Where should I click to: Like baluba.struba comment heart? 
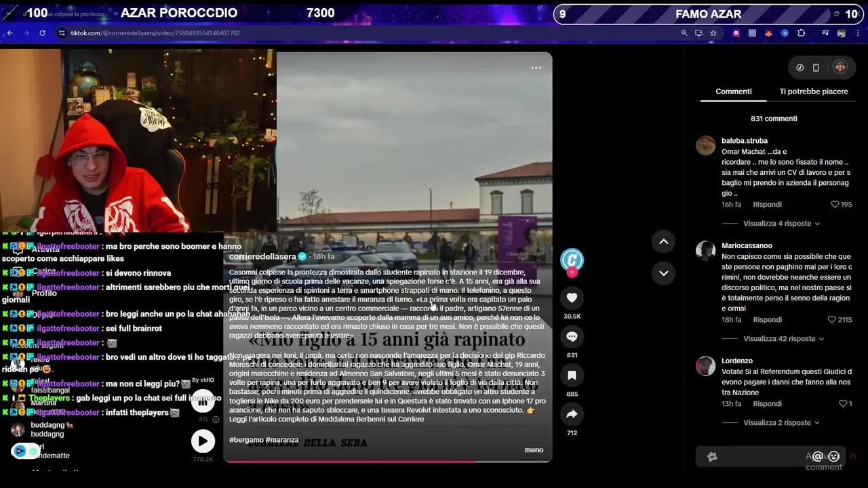[835, 204]
